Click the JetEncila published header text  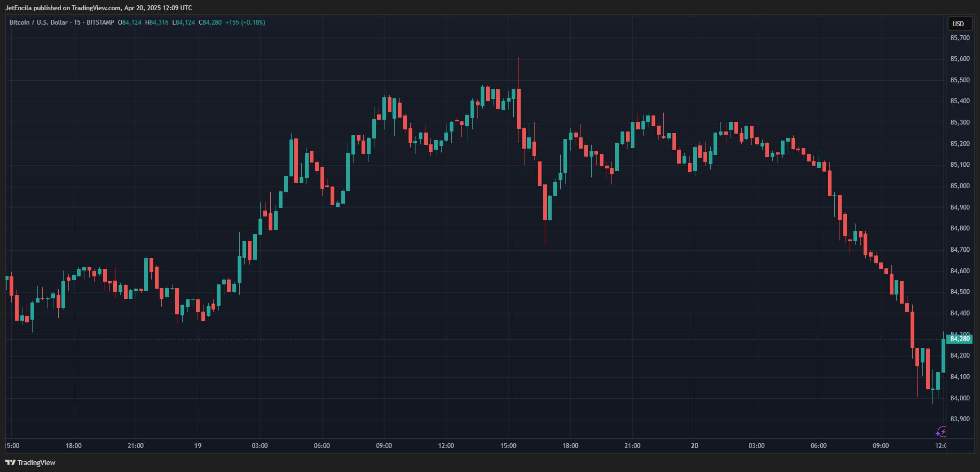(x=98, y=8)
